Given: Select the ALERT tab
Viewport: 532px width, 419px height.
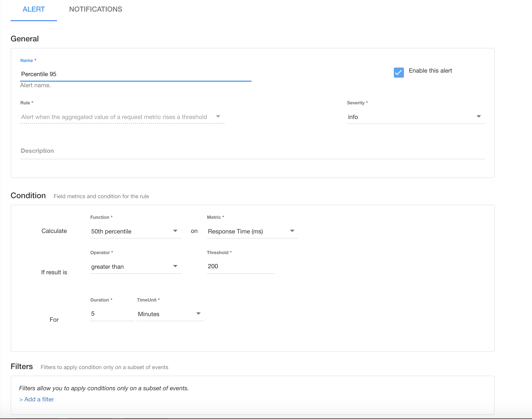Looking at the screenshot, I should (x=34, y=9).
